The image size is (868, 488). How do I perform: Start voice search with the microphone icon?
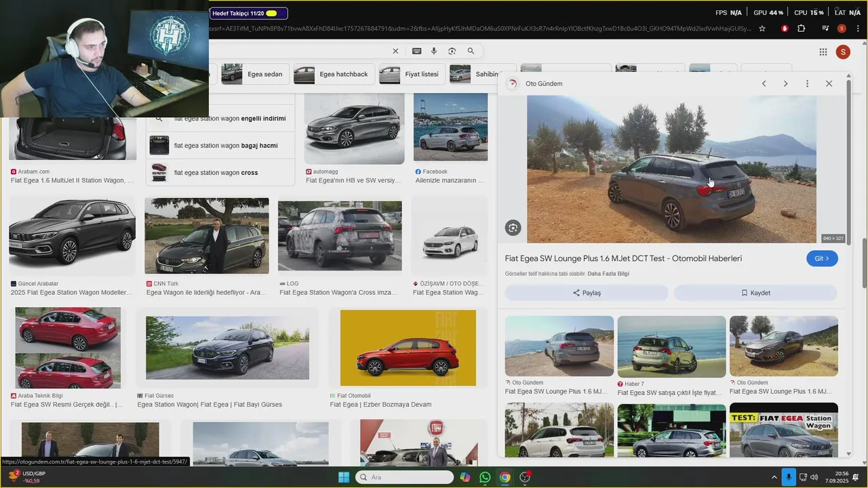[x=434, y=52]
